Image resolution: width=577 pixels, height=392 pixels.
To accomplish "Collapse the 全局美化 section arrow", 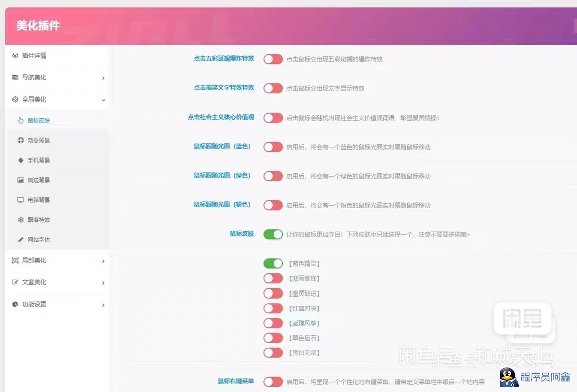I will coord(103,100).
